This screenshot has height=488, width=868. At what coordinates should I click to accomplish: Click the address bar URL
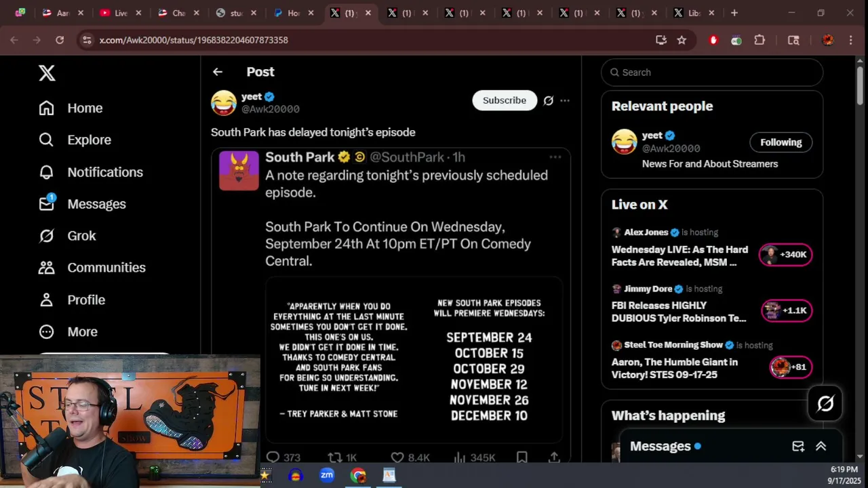point(194,40)
